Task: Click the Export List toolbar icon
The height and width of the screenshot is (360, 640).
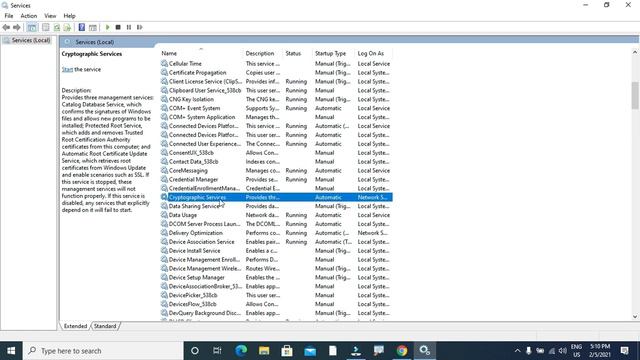Action: point(67,27)
